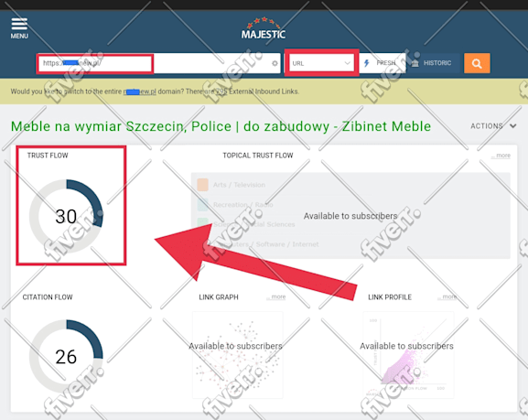Expand the URL scope dropdown
The width and height of the screenshot is (528, 420).
click(321, 63)
